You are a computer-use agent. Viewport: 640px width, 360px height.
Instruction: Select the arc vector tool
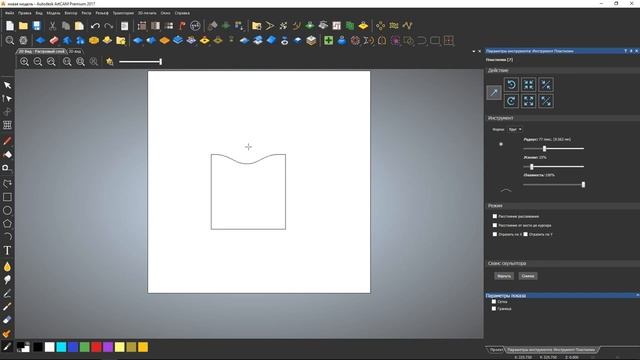(x=7, y=236)
